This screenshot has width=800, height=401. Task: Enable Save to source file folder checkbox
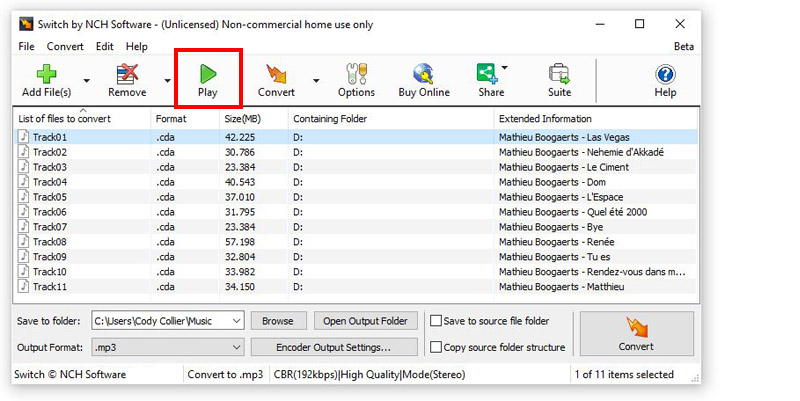tap(436, 321)
